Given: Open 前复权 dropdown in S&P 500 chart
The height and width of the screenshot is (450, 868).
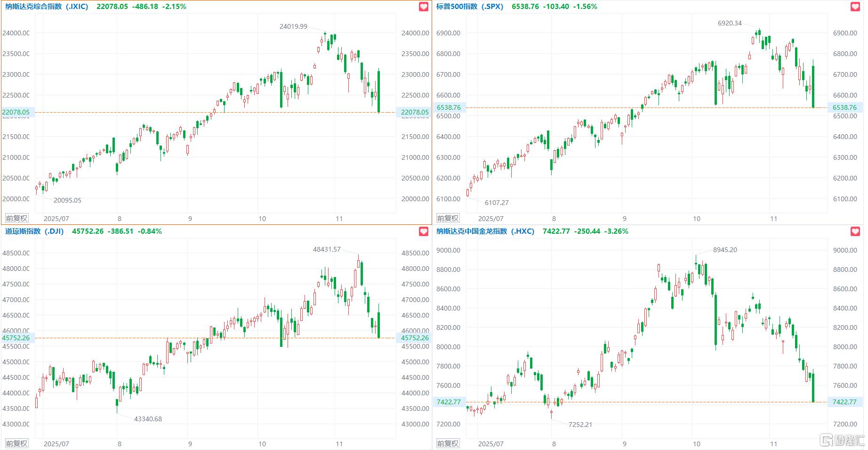Looking at the screenshot, I should pos(448,219).
